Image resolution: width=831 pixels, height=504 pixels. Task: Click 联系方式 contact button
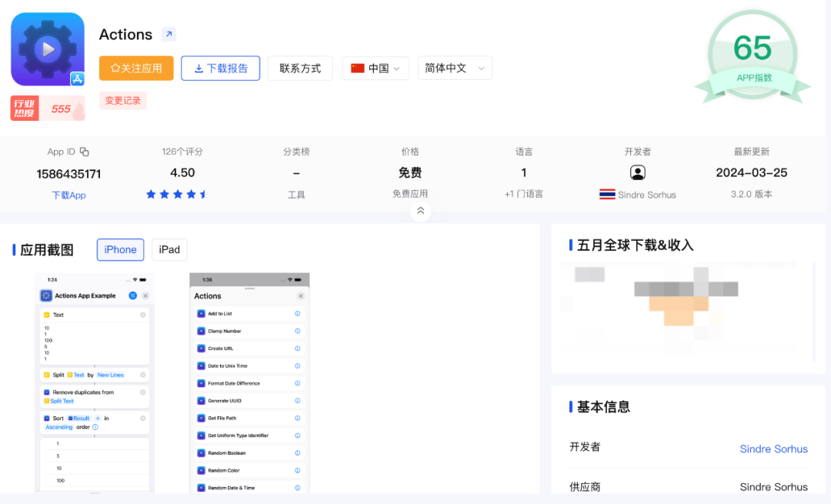pyautogui.click(x=300, y=68)
